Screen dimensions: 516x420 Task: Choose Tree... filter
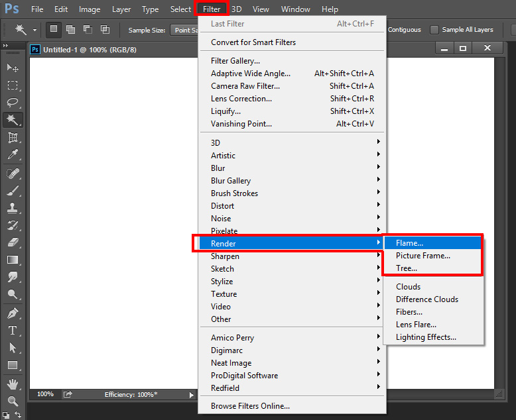point(433,268)
